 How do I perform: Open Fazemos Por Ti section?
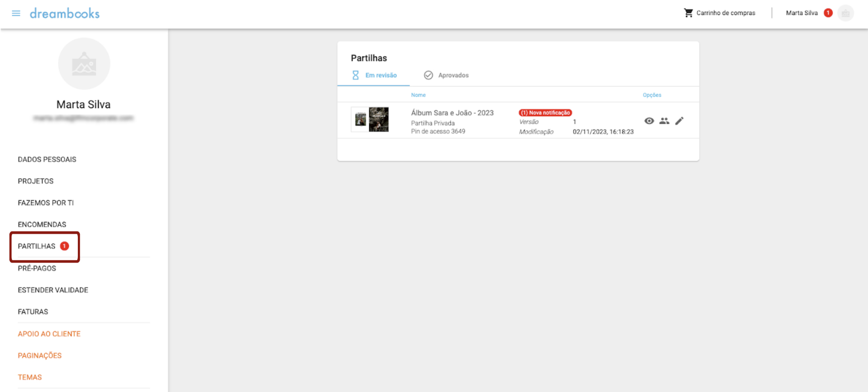click(46, 203)
